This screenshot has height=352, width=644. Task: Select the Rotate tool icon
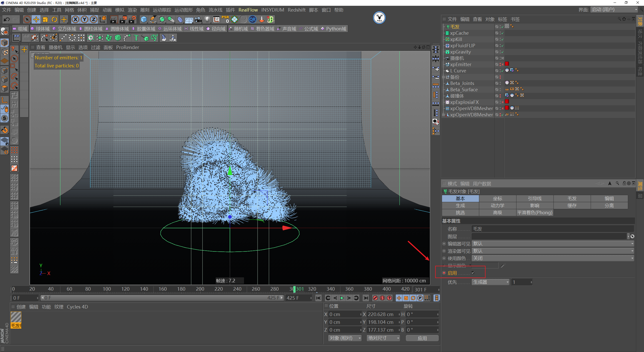pyautogui.click(x=54, y=19)
